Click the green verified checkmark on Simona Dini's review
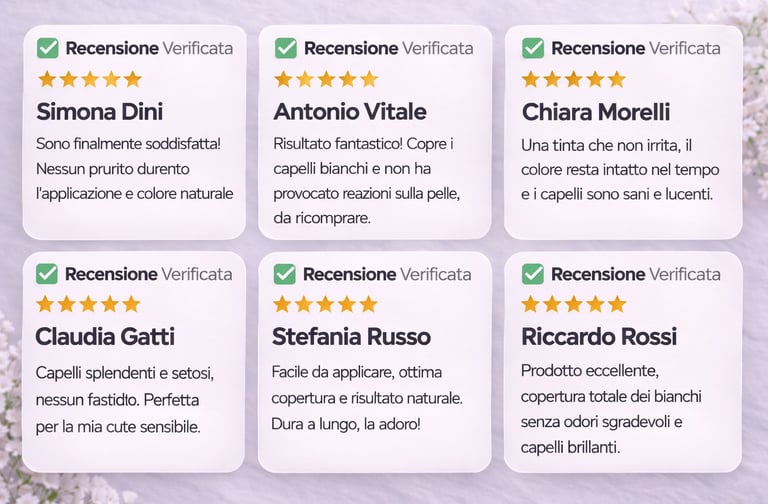 [x=47, y=48]
